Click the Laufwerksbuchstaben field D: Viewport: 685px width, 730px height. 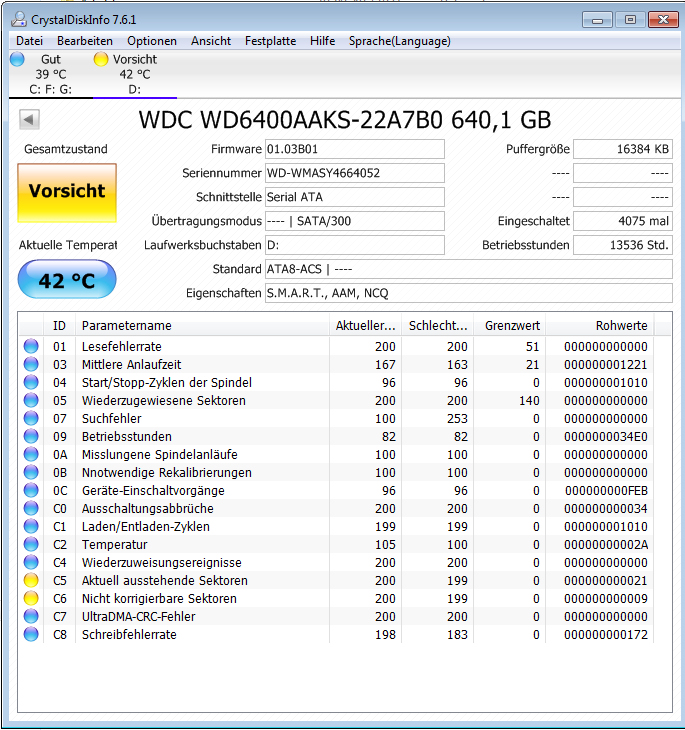click(x=354, y=245)
